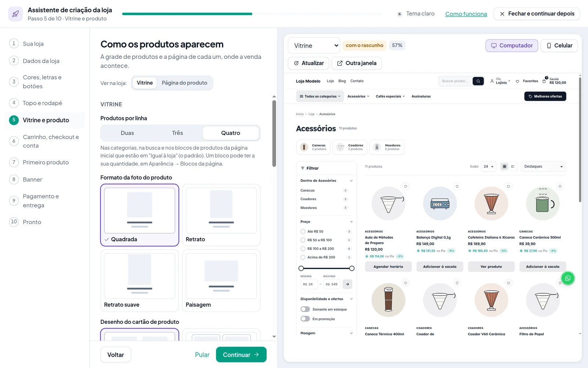Toggle Somente em estoque switch
The image size is (588, 368).
(305, 309)
